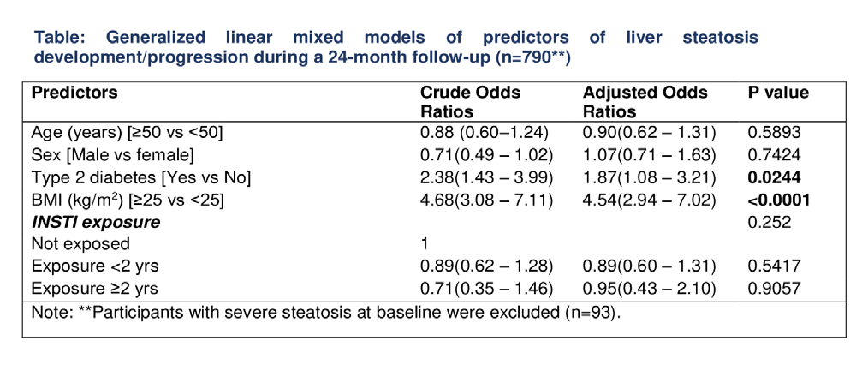This screenshot has height=365, width=868.
Task: Select the P value column header
Action: tap(778, 93)
